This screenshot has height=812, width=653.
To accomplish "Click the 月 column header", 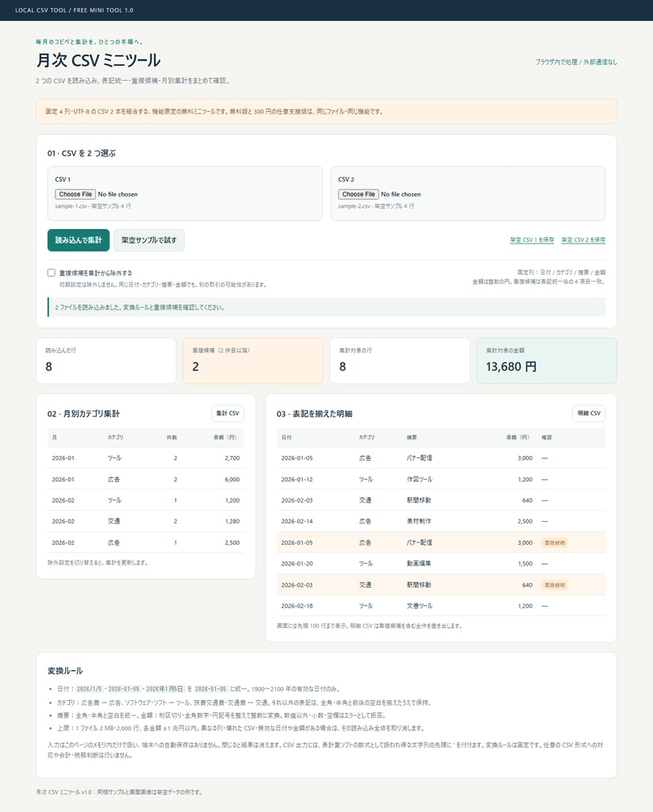I will click(55, 438).
